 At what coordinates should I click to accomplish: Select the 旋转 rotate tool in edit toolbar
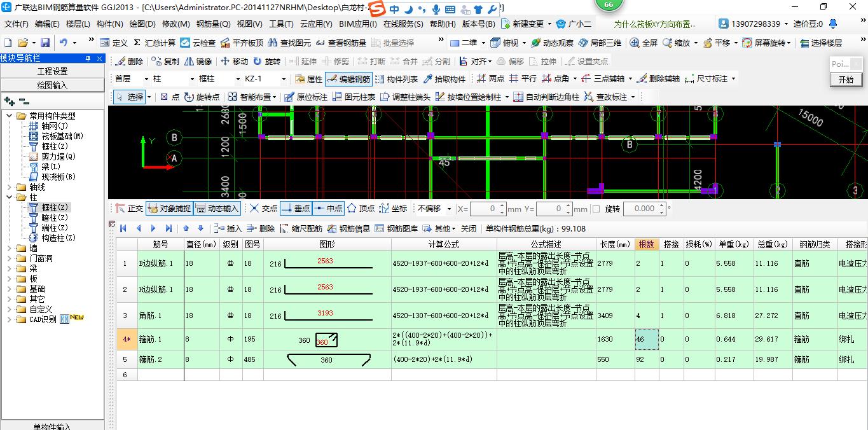(266, 61)
